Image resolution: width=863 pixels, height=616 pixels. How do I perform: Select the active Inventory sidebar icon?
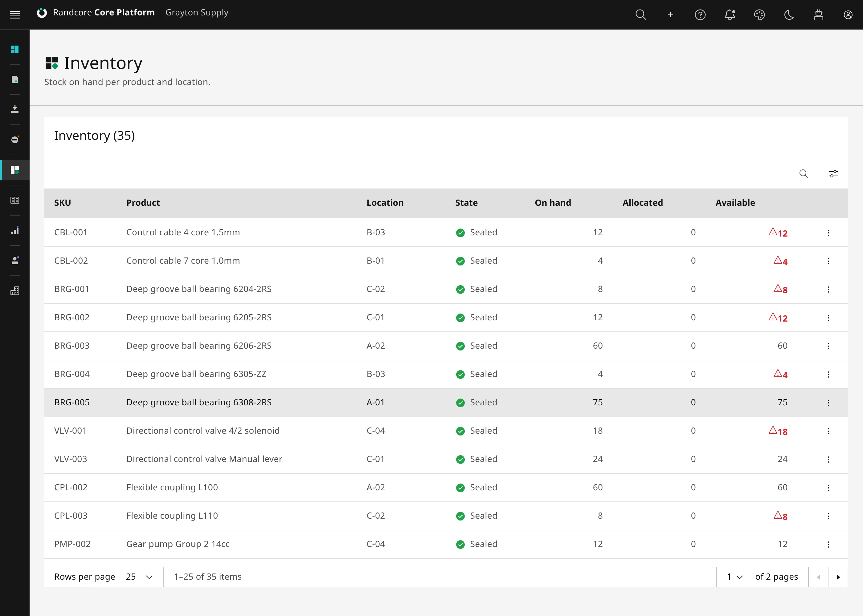[15, 170]
